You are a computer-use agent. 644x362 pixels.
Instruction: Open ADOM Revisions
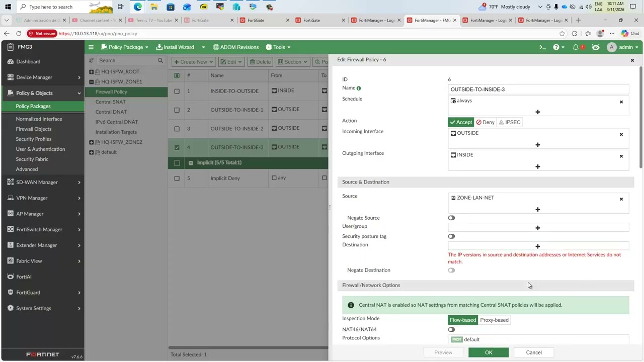click(235, 47)
